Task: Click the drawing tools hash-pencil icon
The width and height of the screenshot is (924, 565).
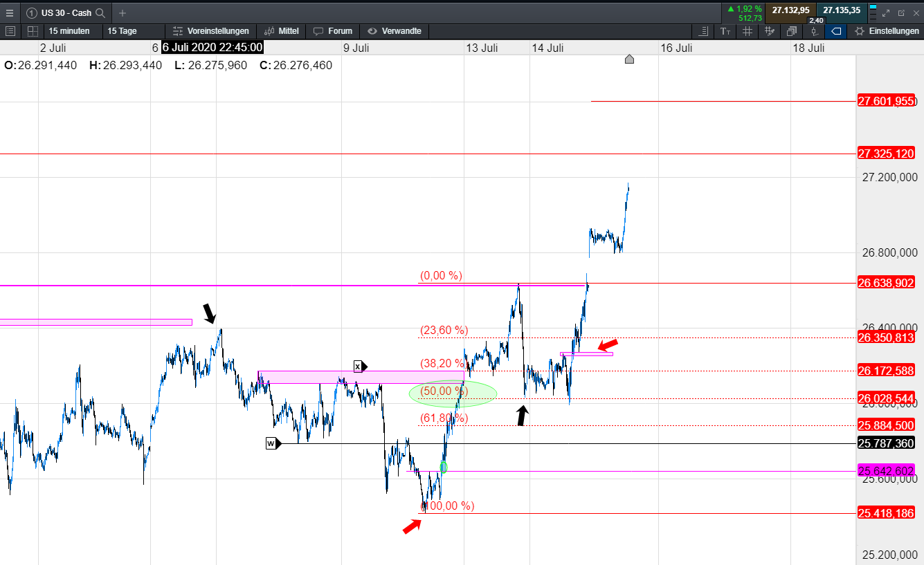Action: click(770, 31)
